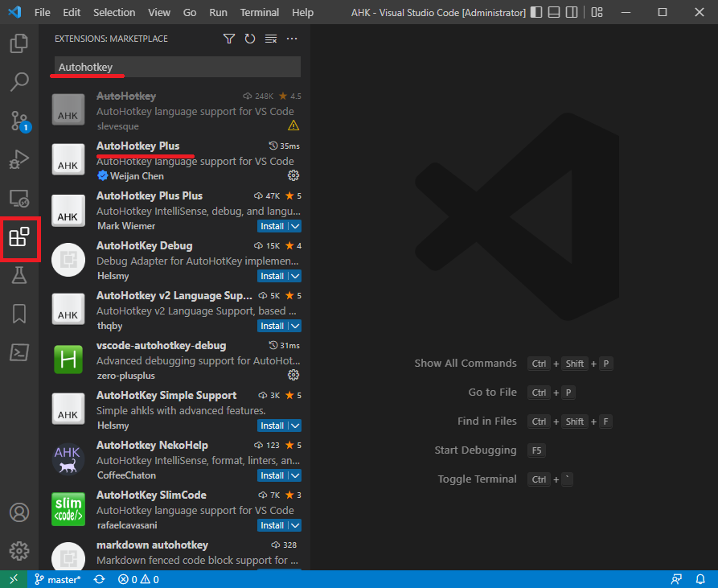
Task: Click Weijan Chen publisher name
Action: (137, 176)
